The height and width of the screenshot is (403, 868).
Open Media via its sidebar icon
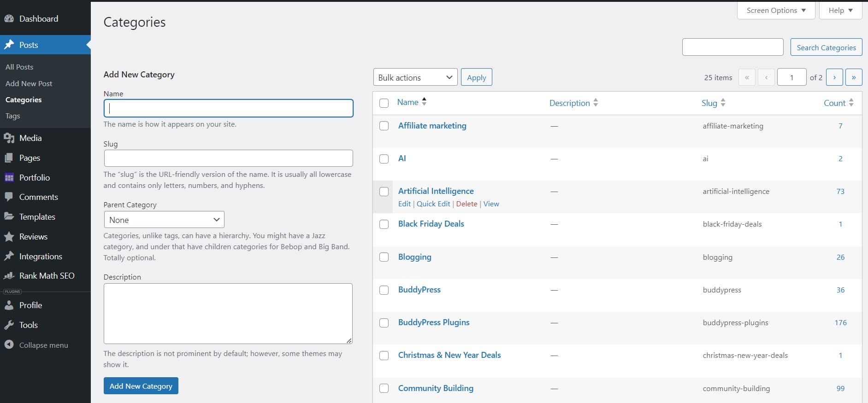click(x=9, y=138)
